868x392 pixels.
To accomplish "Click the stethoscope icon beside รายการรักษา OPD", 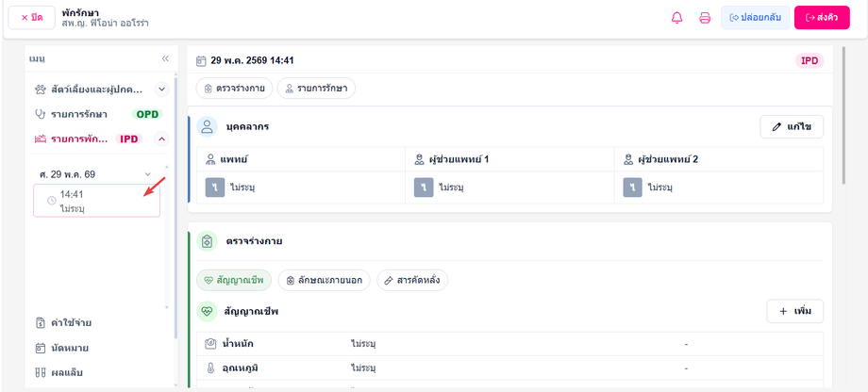I will tap(40, 114).
